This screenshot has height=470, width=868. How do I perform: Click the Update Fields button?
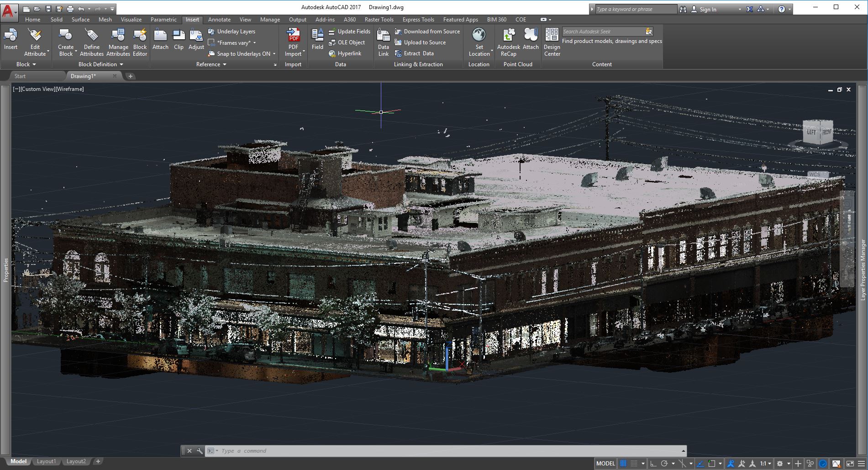pyautogui.click(x=349, y=32)
